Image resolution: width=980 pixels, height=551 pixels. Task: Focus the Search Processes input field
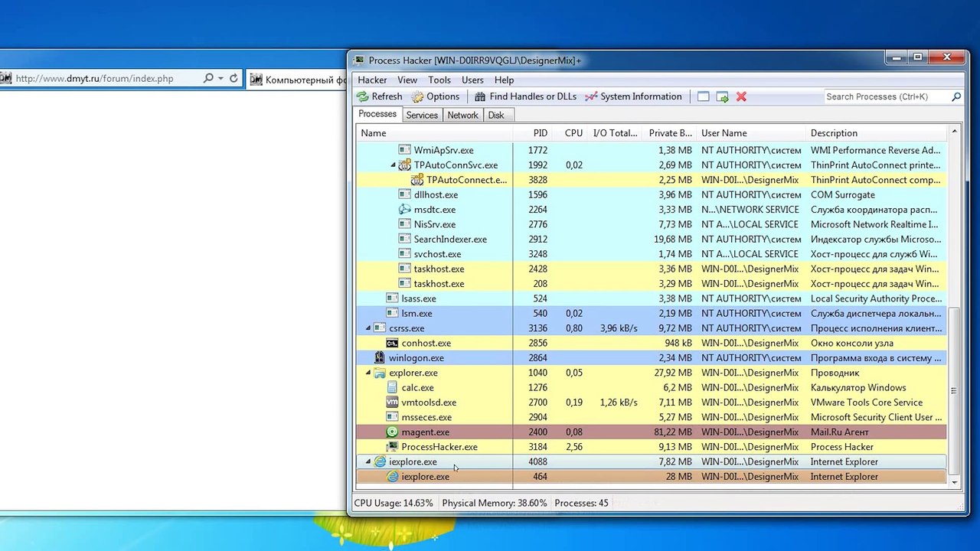pos(887,96)
